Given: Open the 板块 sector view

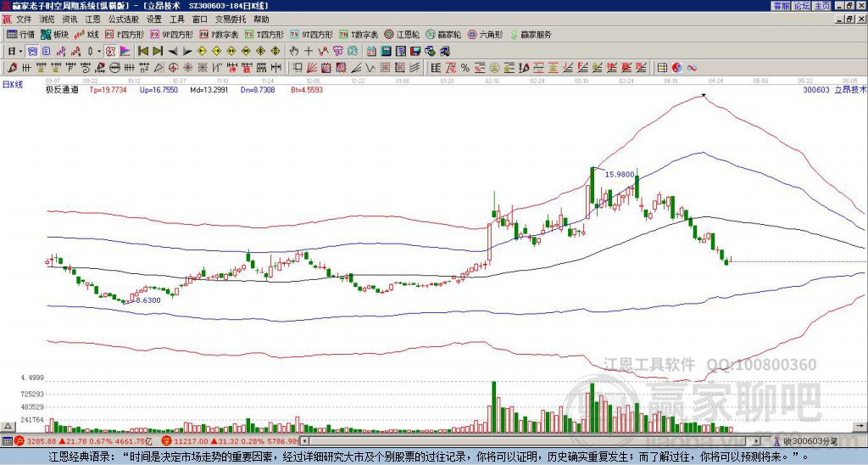Looking at the screenshot, I should 54,34.
